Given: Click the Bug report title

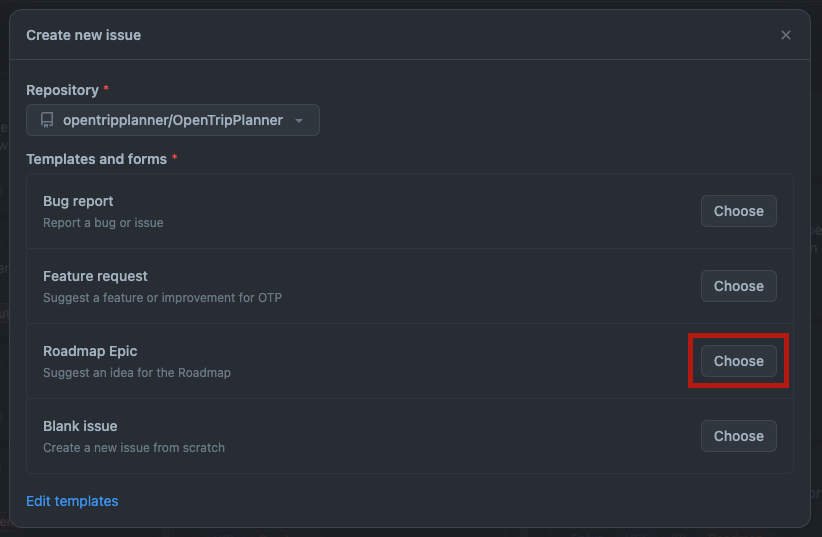Looking at the screenshot, I should coord(78,201).
